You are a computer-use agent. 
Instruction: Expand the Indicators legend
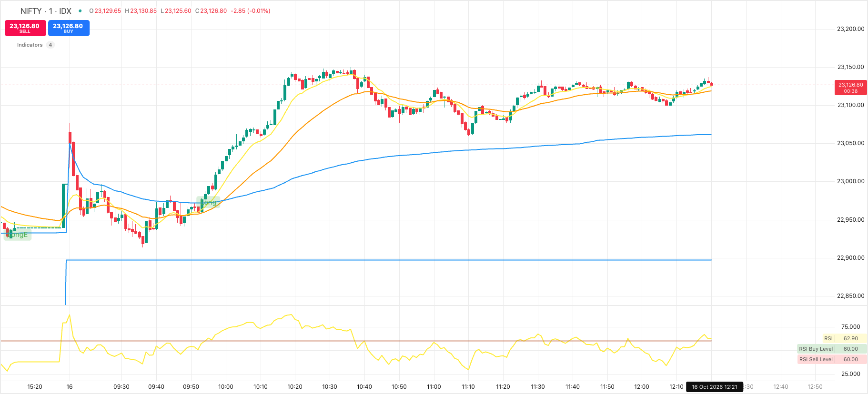click(x=30, y=45)
